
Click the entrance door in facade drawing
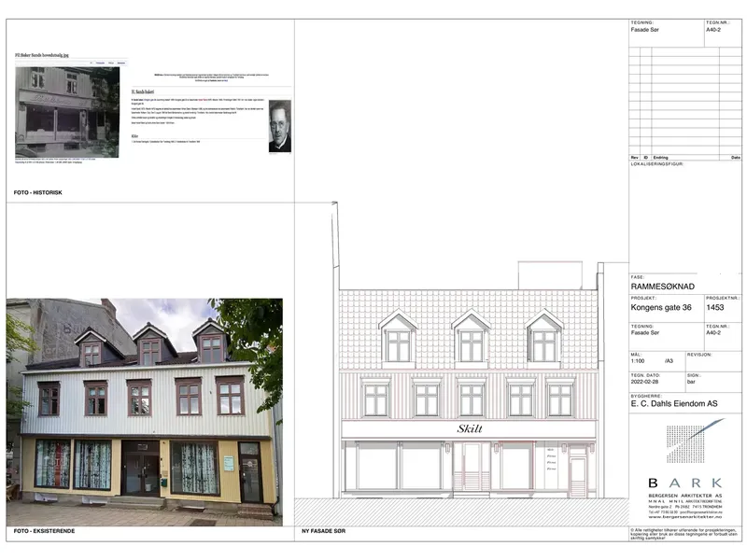tap(472, 468)
